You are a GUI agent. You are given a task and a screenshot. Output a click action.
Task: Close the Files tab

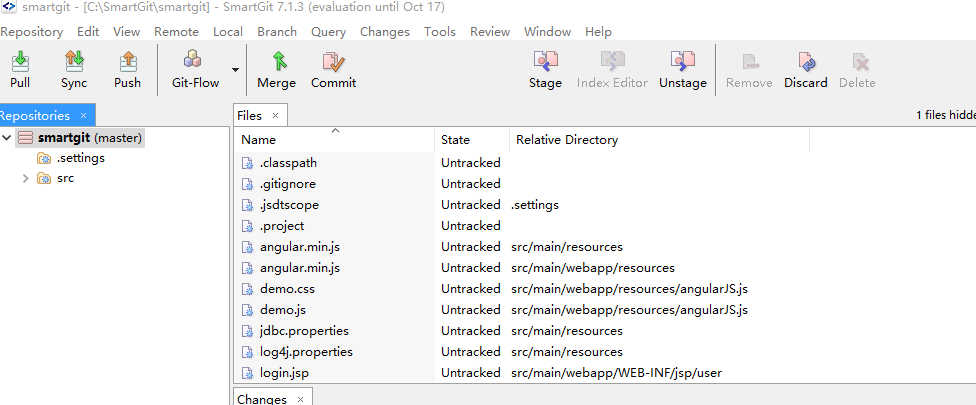(275, 116)
